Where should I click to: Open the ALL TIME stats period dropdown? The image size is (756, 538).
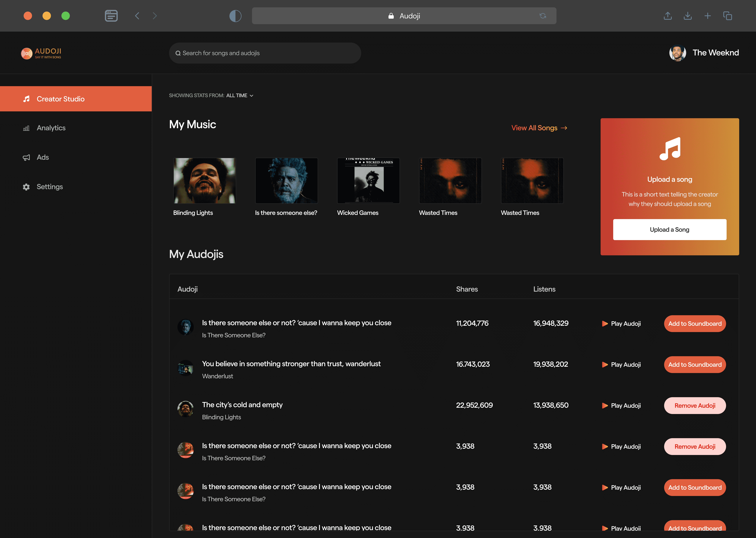click(x=240, y=95)
